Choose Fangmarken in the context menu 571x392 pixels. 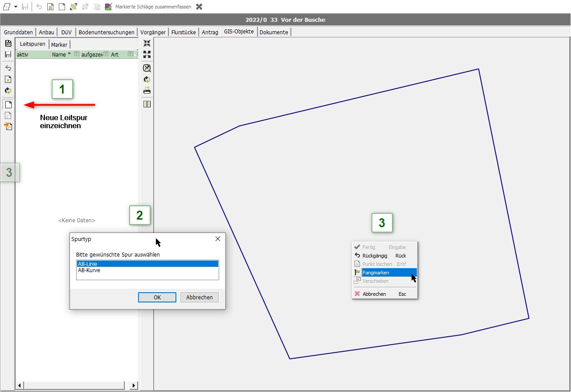(376, 273)
